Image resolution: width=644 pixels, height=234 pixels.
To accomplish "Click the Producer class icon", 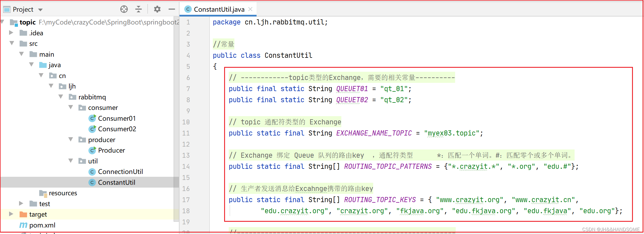I will click(92, 150).
